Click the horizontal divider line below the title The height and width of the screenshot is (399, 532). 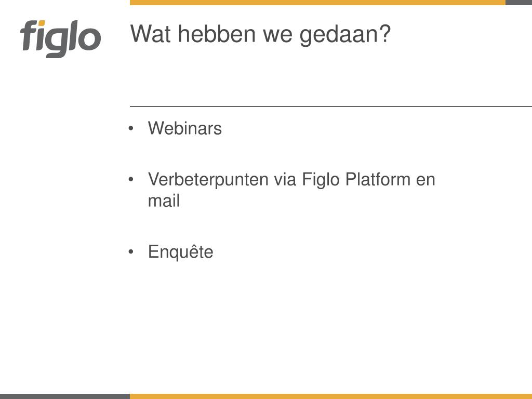point(331,107)
